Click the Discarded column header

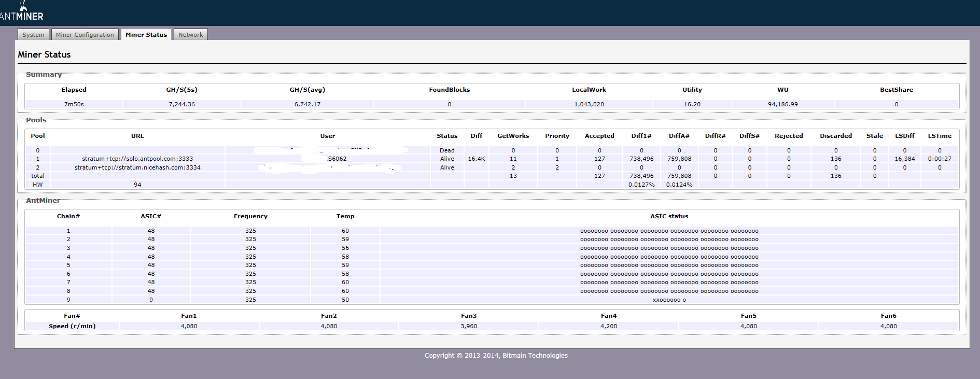click(836, 136)
